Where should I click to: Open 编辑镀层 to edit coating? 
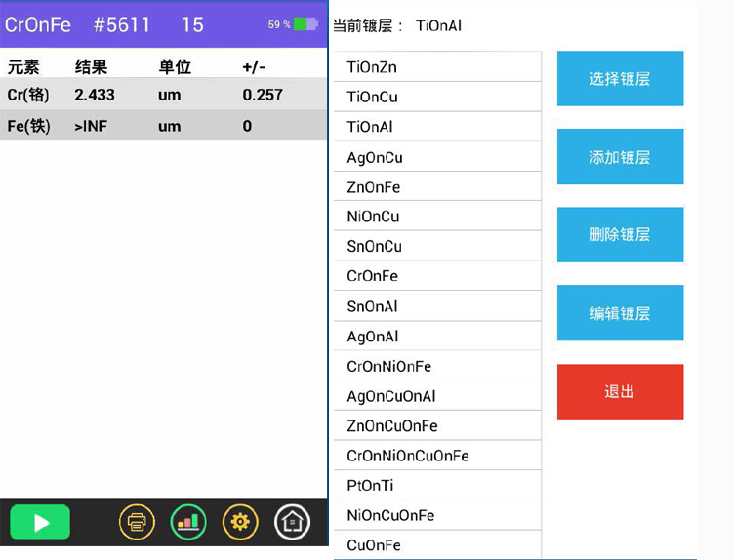620,313
